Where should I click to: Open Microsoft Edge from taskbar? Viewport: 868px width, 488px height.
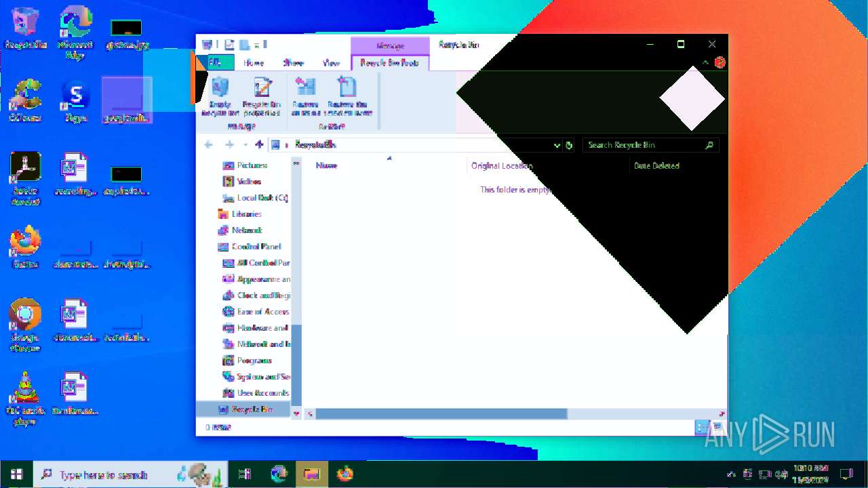point(279,474)
